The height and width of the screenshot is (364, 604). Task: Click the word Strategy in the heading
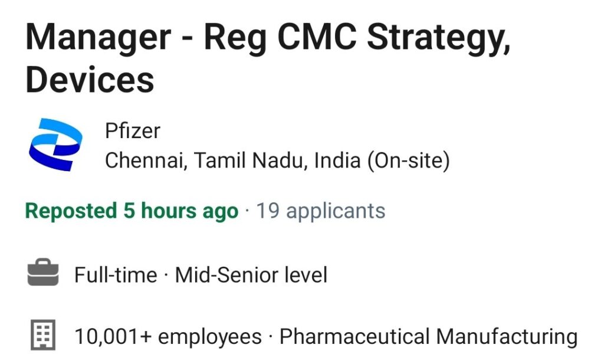coord(439,37)
